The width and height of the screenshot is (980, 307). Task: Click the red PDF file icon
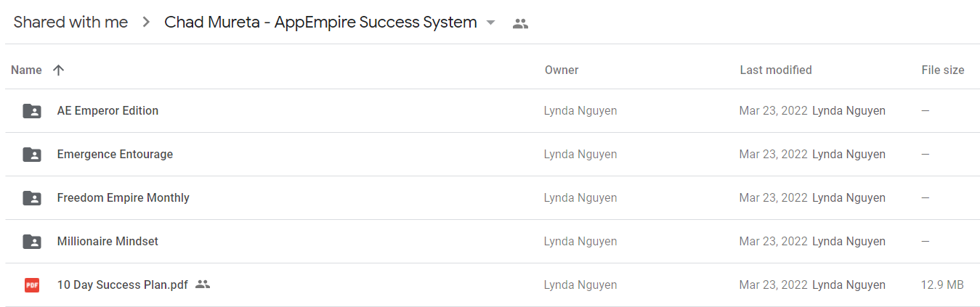(x=32, y=285)
